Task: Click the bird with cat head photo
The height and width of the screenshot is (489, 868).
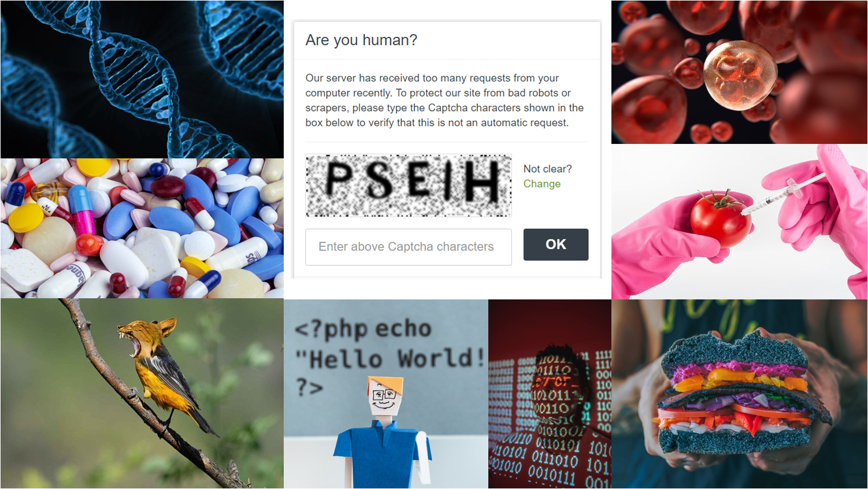Action: pyautogui.click(x=142, y=394)
